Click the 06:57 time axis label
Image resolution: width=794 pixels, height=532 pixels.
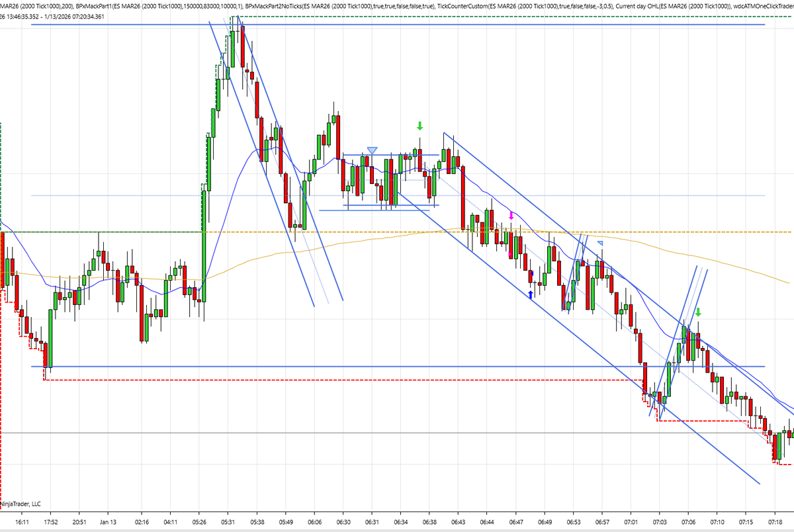tap(602, 522)
